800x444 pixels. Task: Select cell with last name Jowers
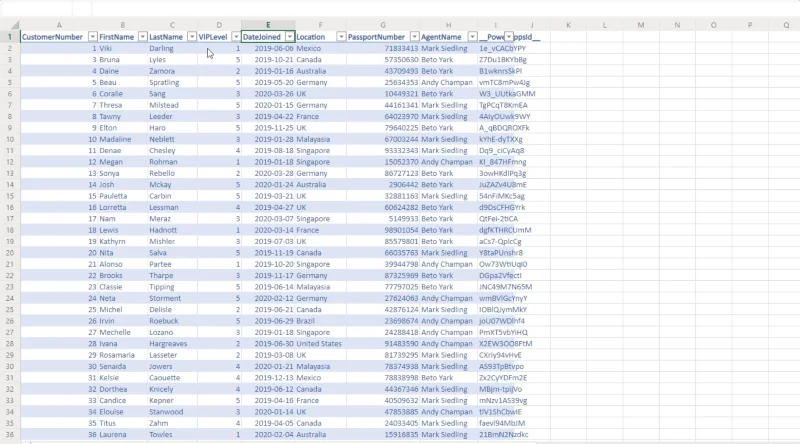172,366
